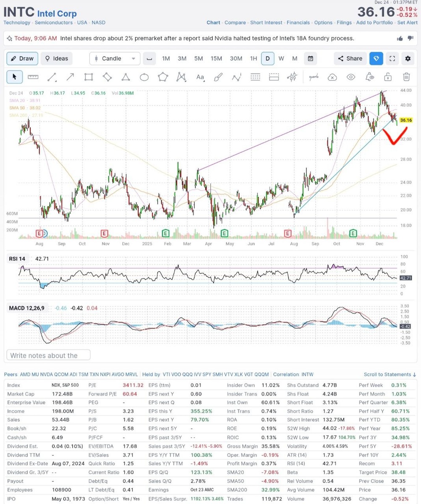
Task: Like the news headline with thumbs up
Action: [400, 38]
